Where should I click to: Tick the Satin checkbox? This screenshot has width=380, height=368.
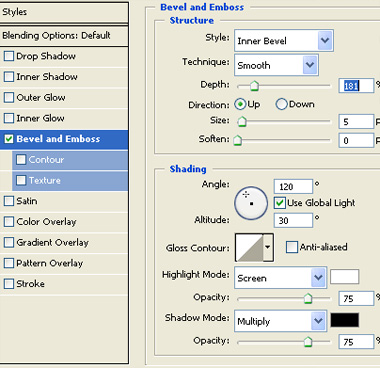pyautogui.click(x=9, y=201)
